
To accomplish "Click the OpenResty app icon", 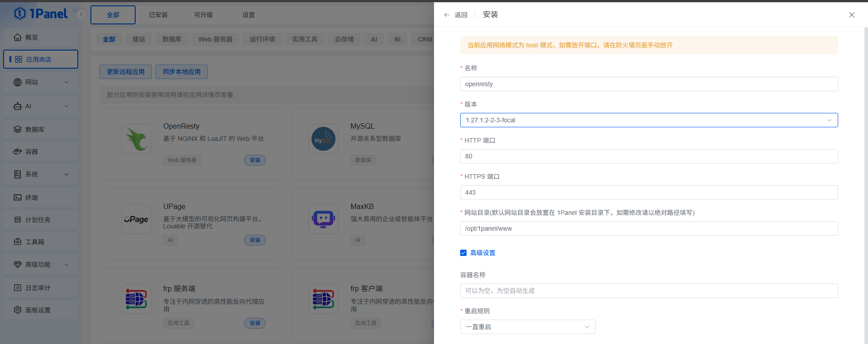I will pos(136,139).
